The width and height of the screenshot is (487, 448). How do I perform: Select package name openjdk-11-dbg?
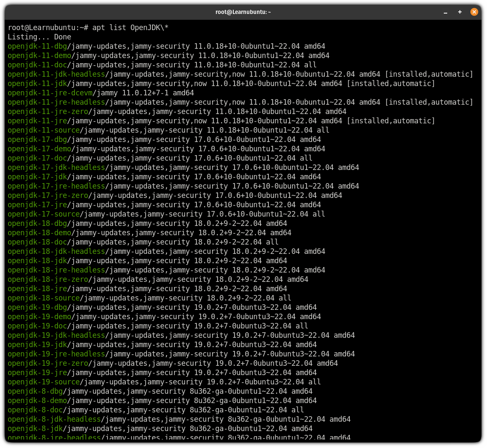coord(37,46)
